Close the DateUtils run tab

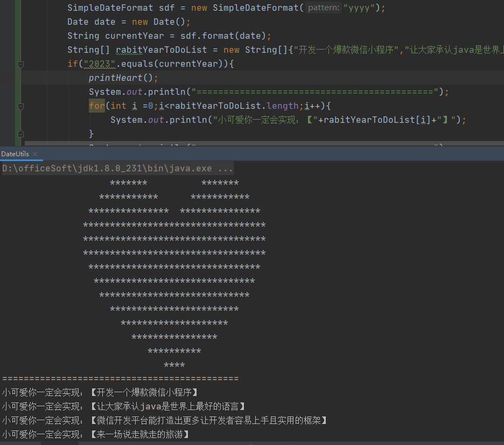pos(36,154)
